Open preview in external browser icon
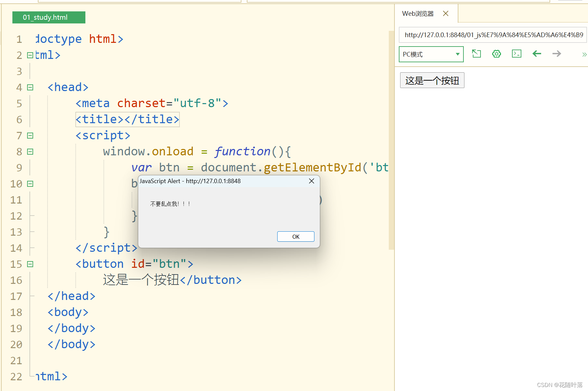 click(x=476, y=54)
